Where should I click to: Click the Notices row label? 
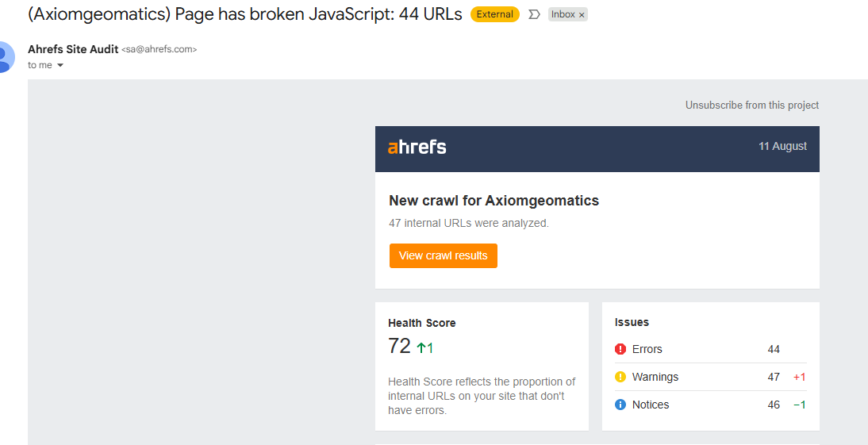point(651,405)
